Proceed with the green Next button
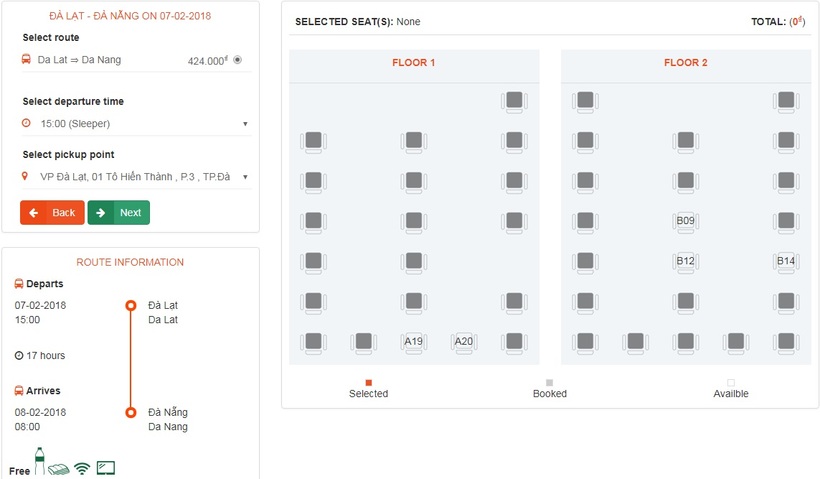 (x=119, y=213)
